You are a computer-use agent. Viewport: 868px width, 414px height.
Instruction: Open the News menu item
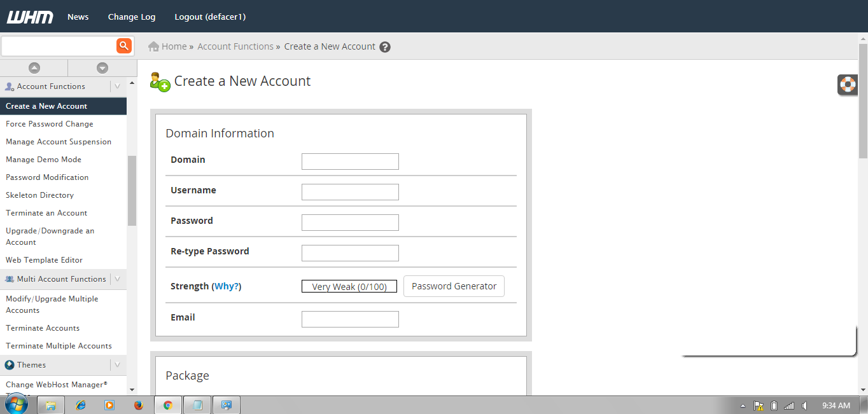coord(78,17)
